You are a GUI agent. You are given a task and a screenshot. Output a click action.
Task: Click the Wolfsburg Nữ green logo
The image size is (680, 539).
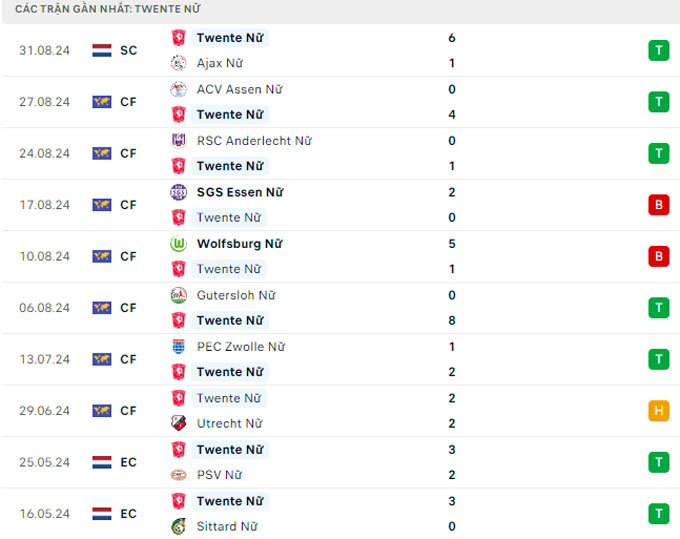point(178,244)
